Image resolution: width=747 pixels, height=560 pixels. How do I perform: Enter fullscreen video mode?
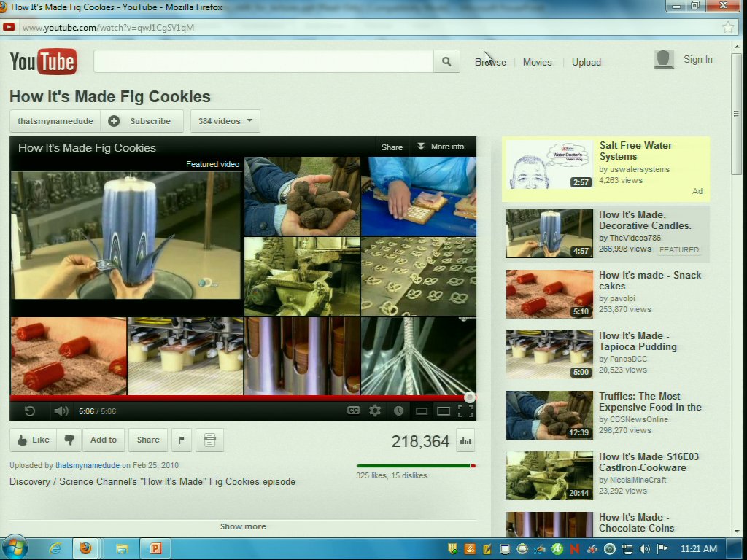point(465,411)
